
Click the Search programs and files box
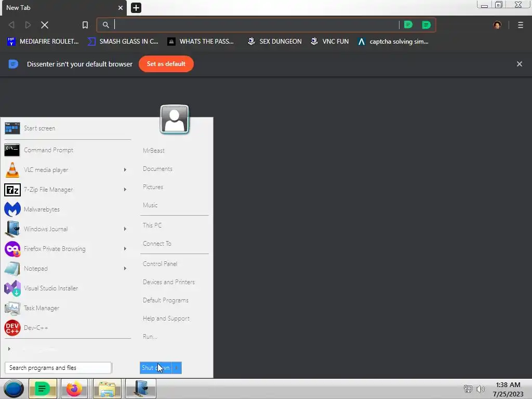click(58, 368)
